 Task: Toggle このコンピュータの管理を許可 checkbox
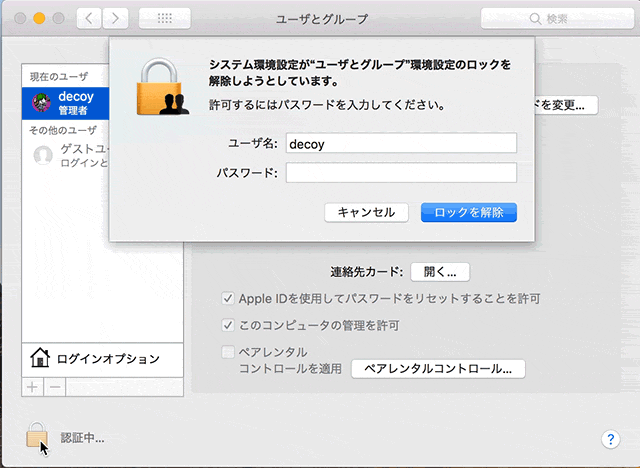[228, 325]
